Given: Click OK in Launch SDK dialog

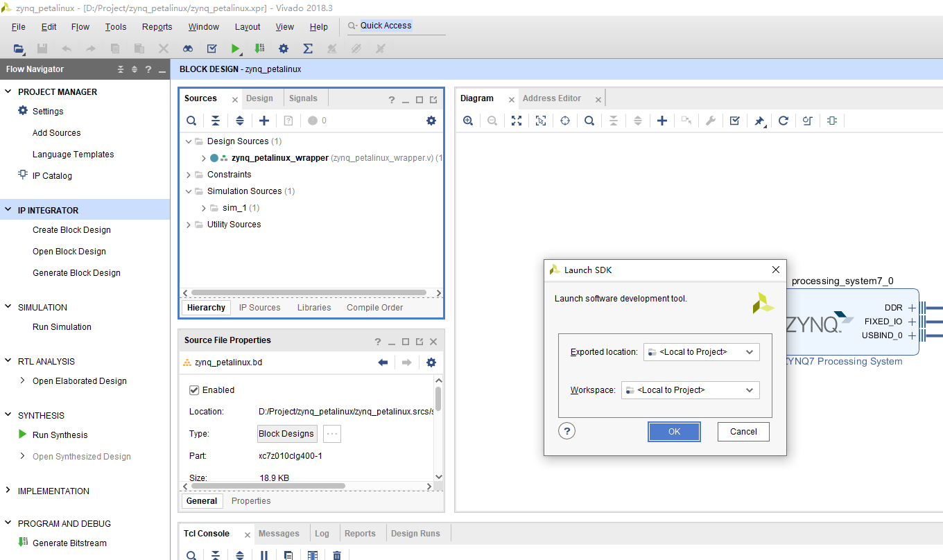Looking at the screenshot, I should point(674,432).
